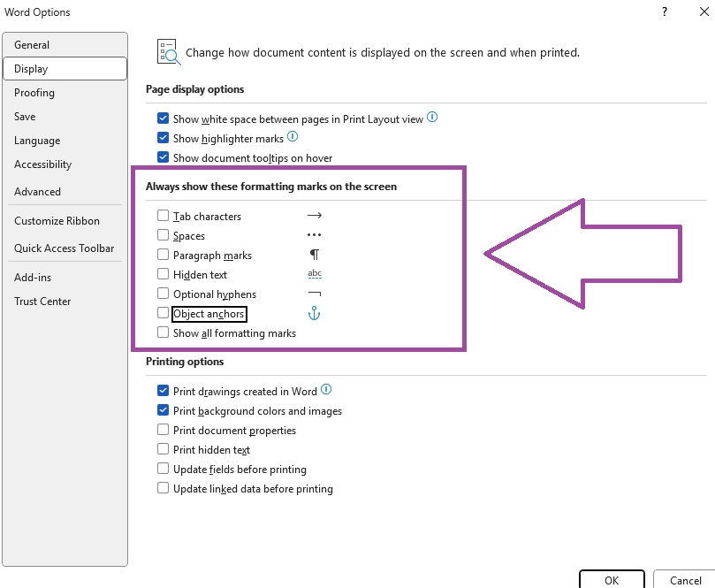This screenshot has height=588, width=715.
Task: Click the Display page magnifier icon
Action: (x=169, y=52)
